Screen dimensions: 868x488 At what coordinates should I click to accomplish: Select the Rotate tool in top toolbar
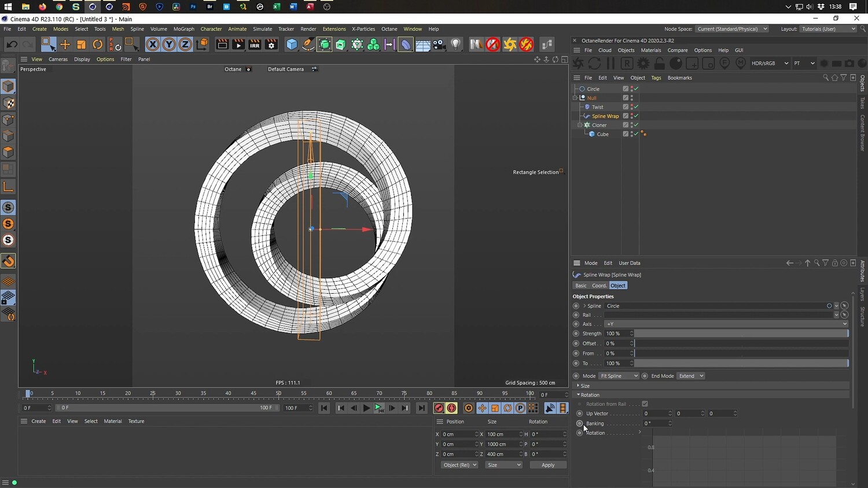coord(98,45)
